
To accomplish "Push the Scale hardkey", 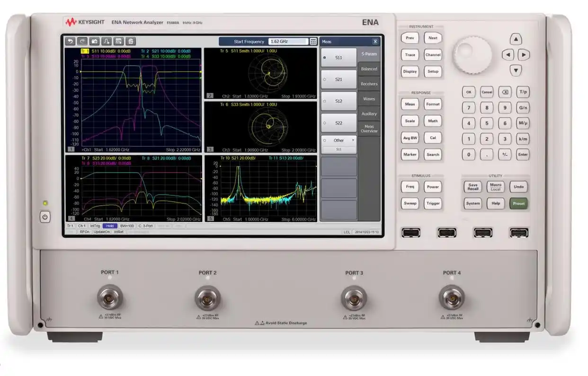I will 410,121.
